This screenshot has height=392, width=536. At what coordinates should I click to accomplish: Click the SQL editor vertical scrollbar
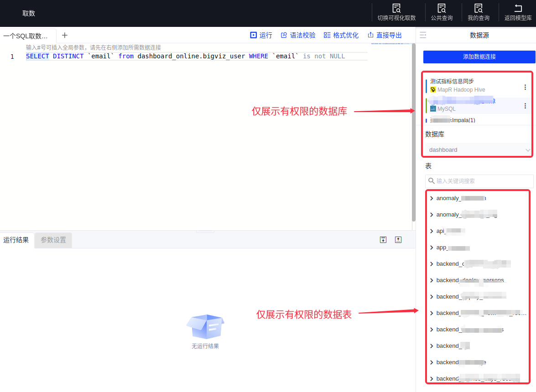point(414,132)
